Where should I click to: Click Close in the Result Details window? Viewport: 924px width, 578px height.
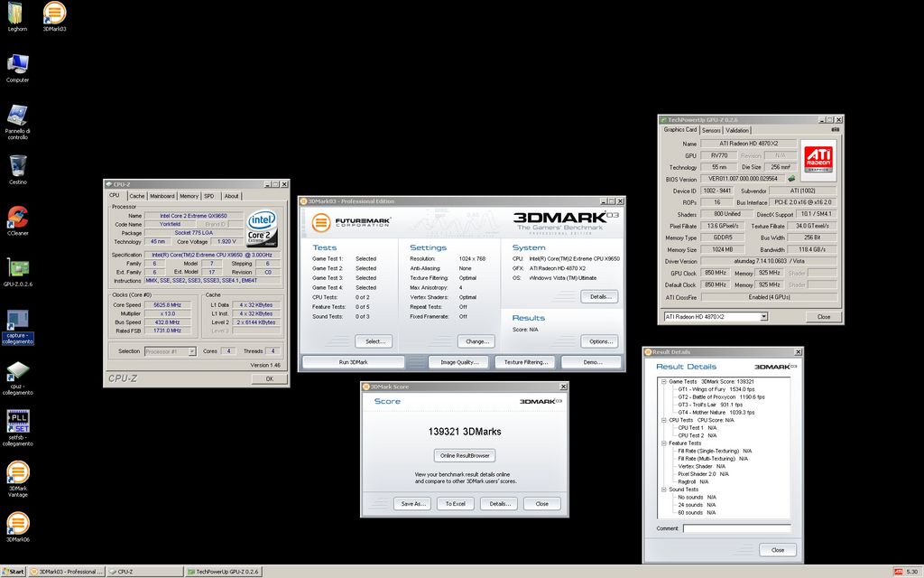(777, 550)
